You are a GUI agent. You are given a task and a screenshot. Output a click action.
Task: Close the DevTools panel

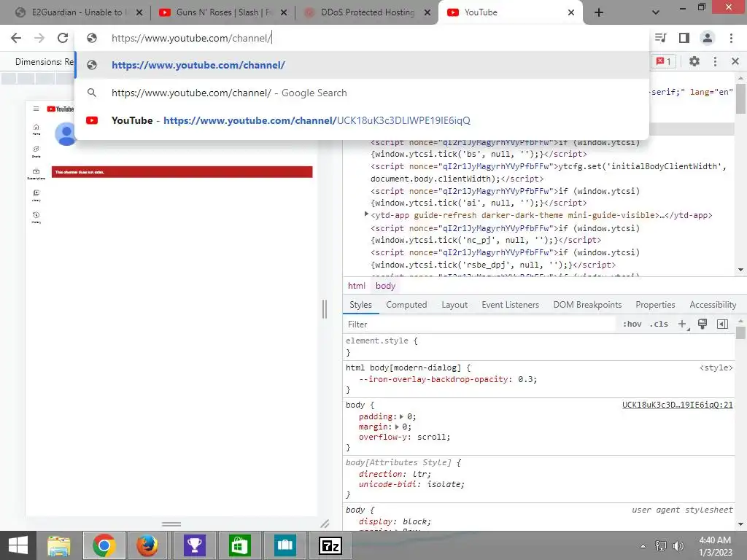[735, 61]
